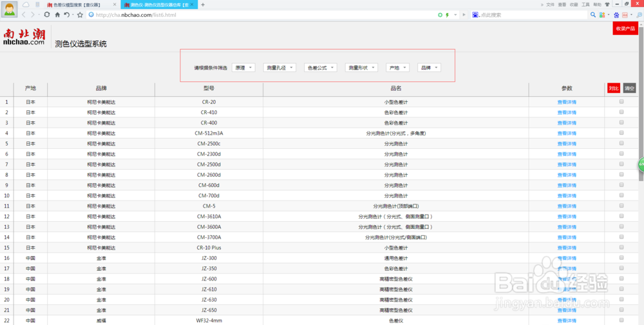Viewport: 644px width, 325px height.
Task: Check the compare box for CR-20
Action: pos(621,101)
